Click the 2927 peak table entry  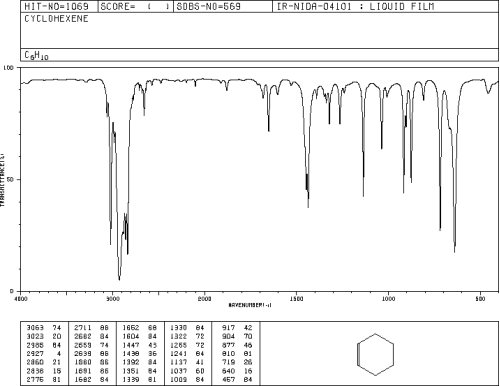pyautogui.click(x=44, y=354)
